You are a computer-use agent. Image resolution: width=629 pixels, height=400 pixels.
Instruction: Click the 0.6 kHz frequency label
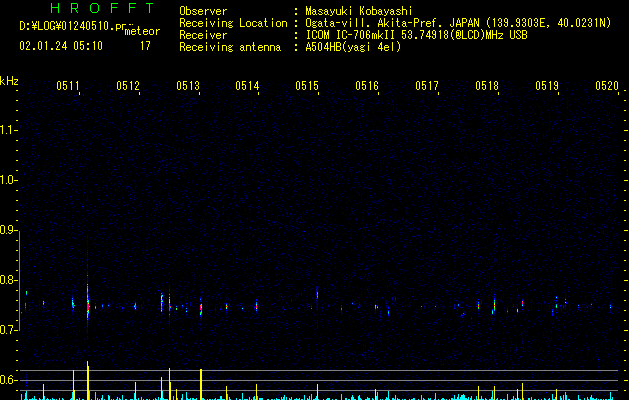click(x=8, y=380)
